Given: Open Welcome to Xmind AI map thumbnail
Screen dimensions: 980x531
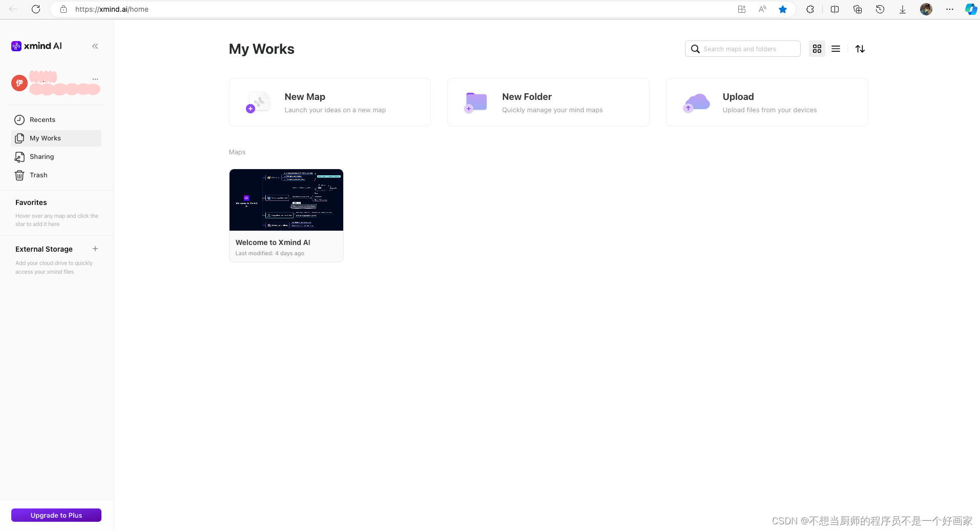Looking at the screenshot, I should click(x=286, y=200).
